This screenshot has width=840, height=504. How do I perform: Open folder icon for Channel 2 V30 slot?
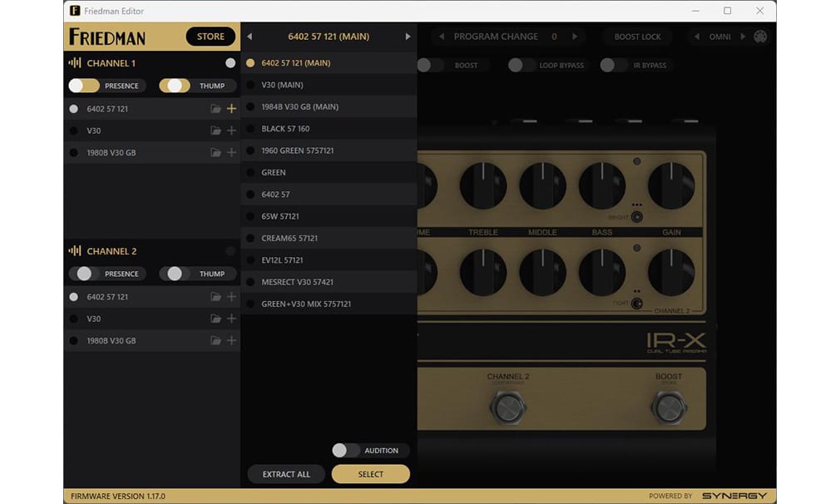pos(215,319)
